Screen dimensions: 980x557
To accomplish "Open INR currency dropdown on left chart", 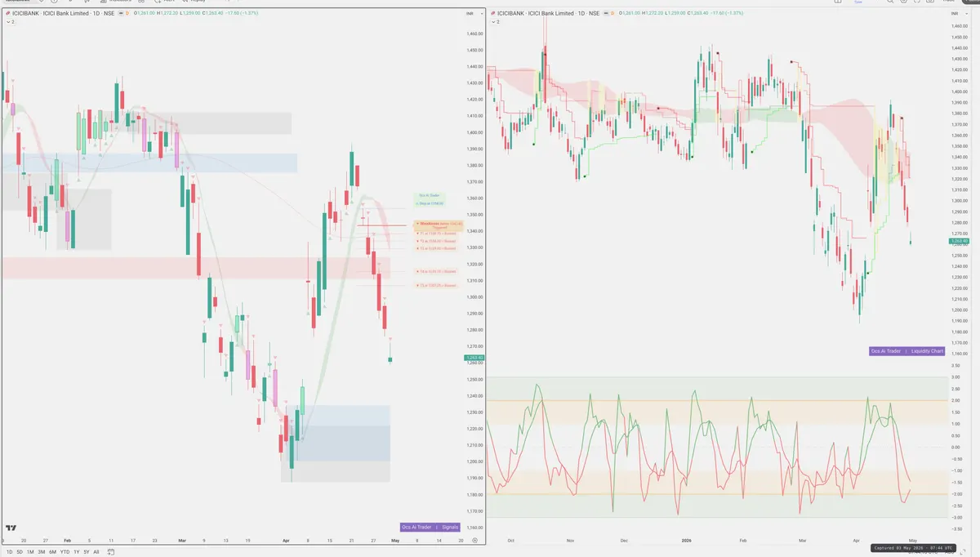I will tap(474, 14).
